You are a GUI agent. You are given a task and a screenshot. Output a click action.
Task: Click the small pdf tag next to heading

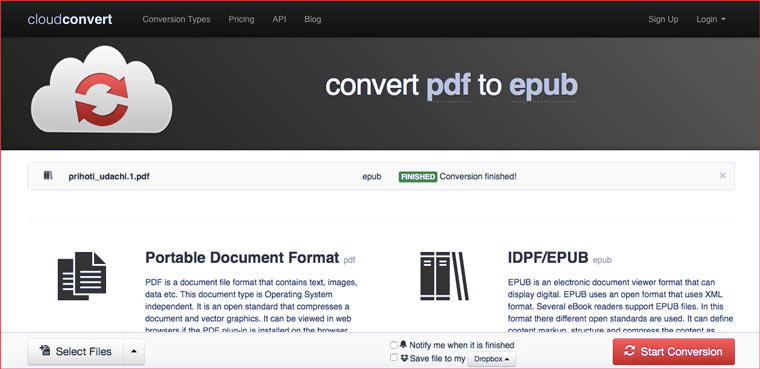349,260
